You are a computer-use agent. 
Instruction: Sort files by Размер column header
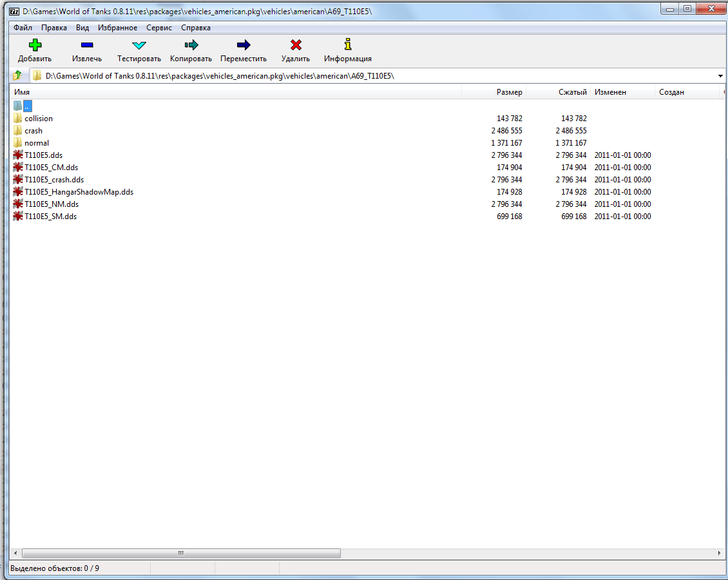pyautogui.click(x=494, y=92)
